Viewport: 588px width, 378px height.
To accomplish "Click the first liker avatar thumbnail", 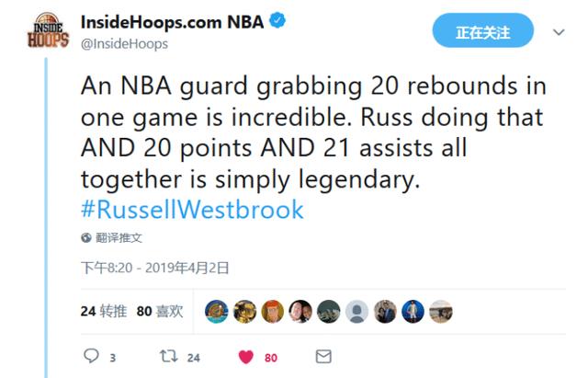I will click(217, 312).
